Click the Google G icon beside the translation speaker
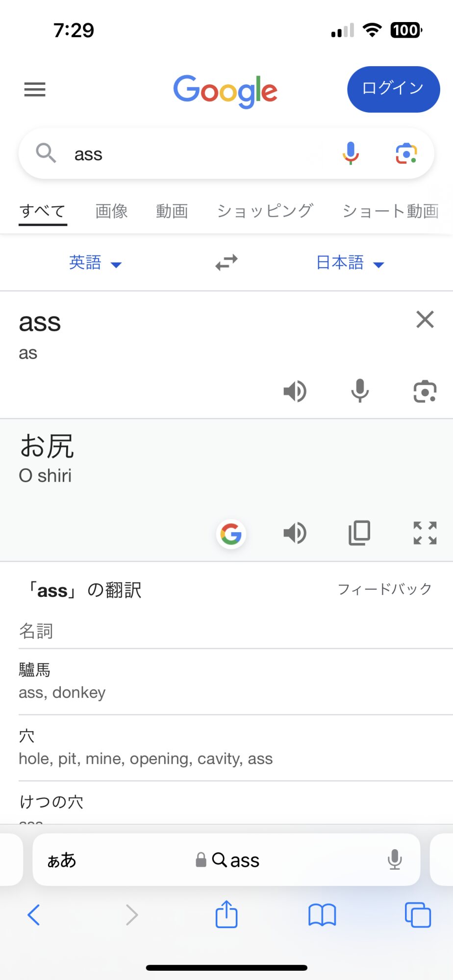453x980 pixels. coord(231,534)
